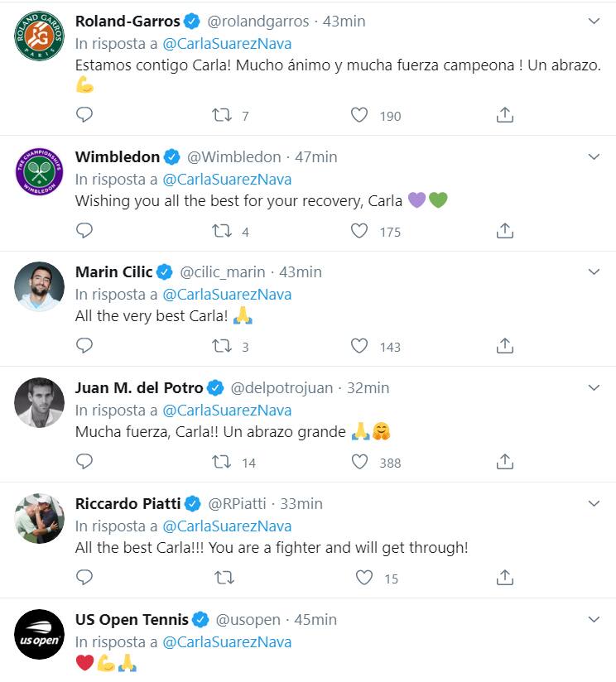Image resolution: width=616 pixels, height=682 pixels.
Task: Open the menu on Riccardo Piatti's tweet
Action: (593, 503)
